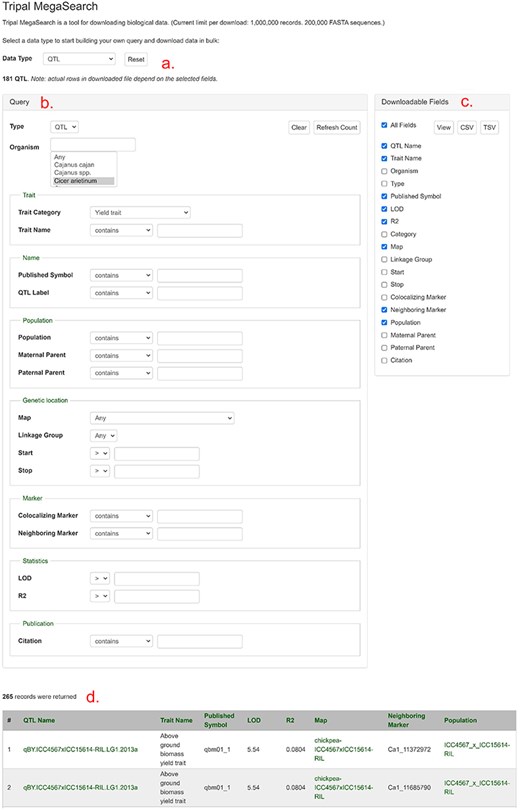Click the Paternal Parent text field
The height and width of the screenshot is (810, 520).
[200, 373]
